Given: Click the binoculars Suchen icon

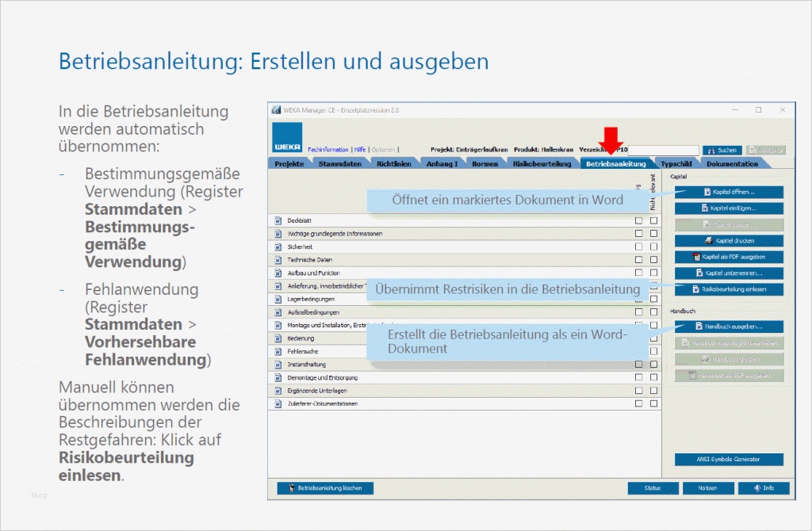Looking at the screenshot, I should [x=712, y=150].
